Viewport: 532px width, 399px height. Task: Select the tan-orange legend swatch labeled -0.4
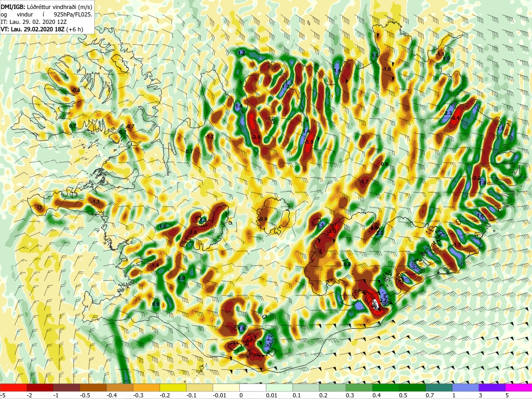pos(120,387)
